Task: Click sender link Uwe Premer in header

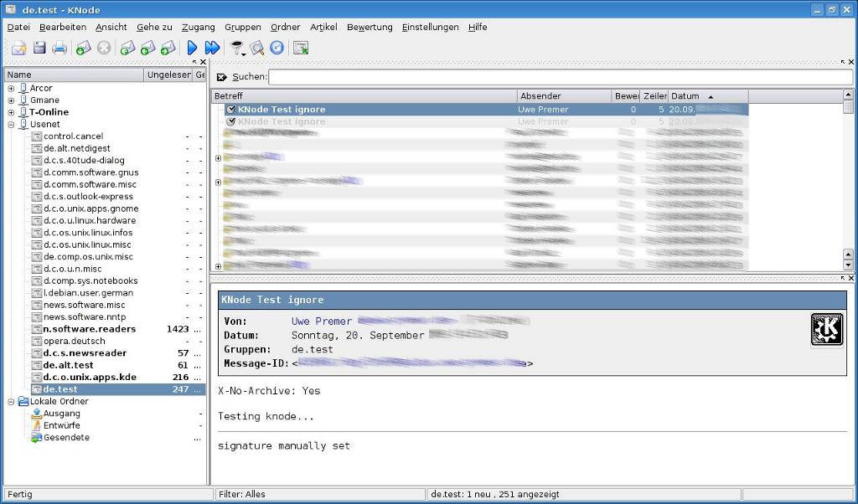Action: point(321,321)
